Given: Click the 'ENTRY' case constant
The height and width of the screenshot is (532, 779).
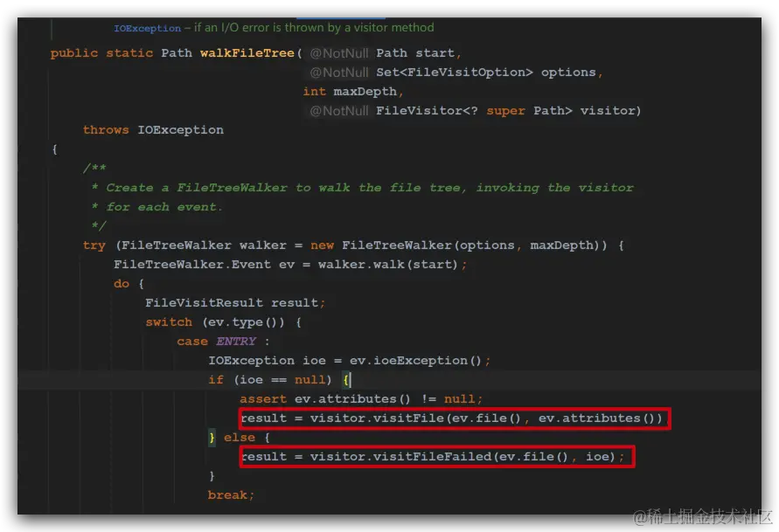Looking at the screenshot, I should tap(236, 342).
